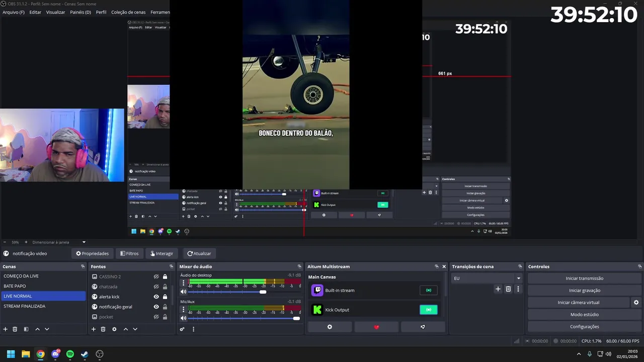Open Painéis (D) menu
644x362 pixels.
click(80, 12)
